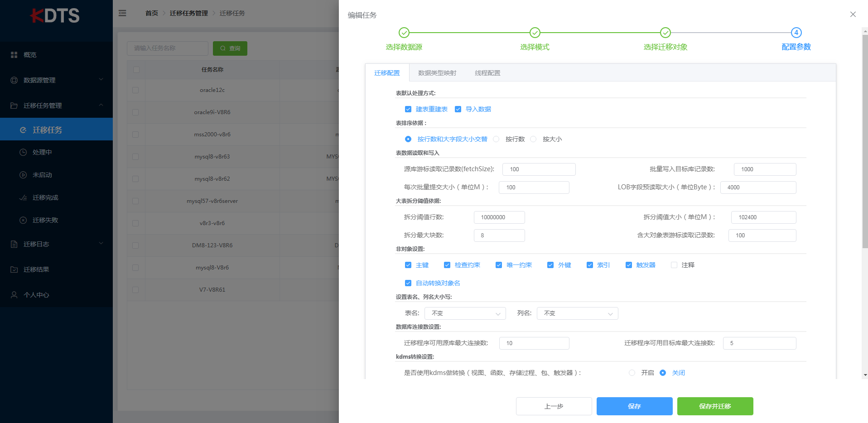
Task: Focus the 批量写入目标库记录数 input
Action: click(765, 169)
